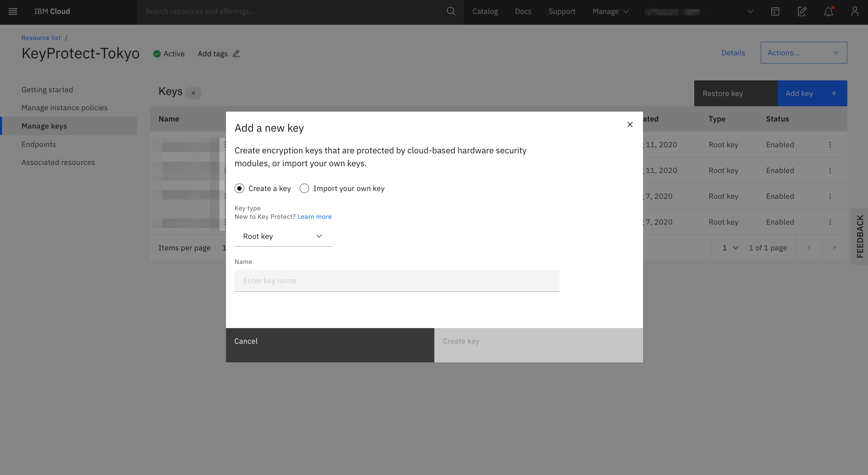Open the Catalog menu item

coord(485,12)
